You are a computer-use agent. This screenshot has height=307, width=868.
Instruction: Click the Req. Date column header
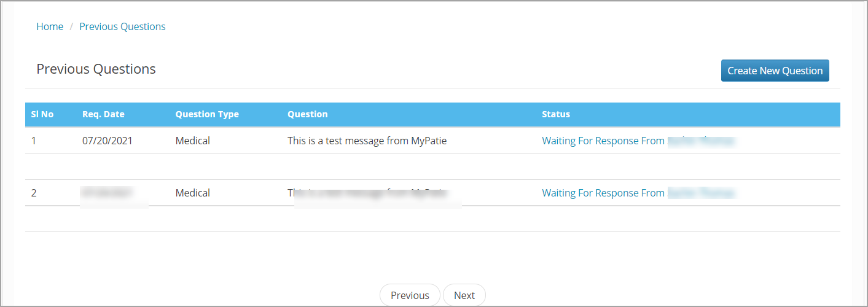point(103,114)
